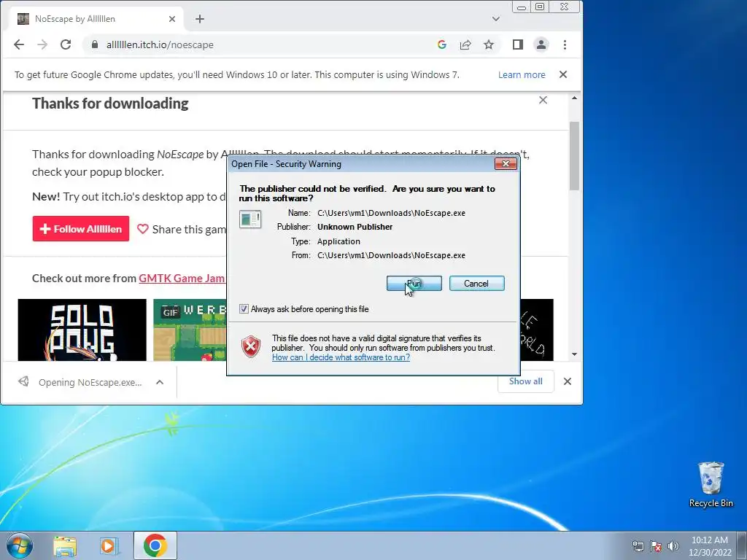
Task: Dismiss the Chrome update infobar
Action: pos(563,75)
